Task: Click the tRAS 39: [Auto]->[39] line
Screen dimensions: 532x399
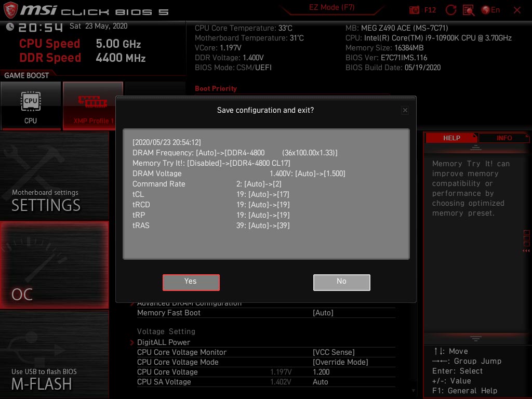Action: click(211, 225)
